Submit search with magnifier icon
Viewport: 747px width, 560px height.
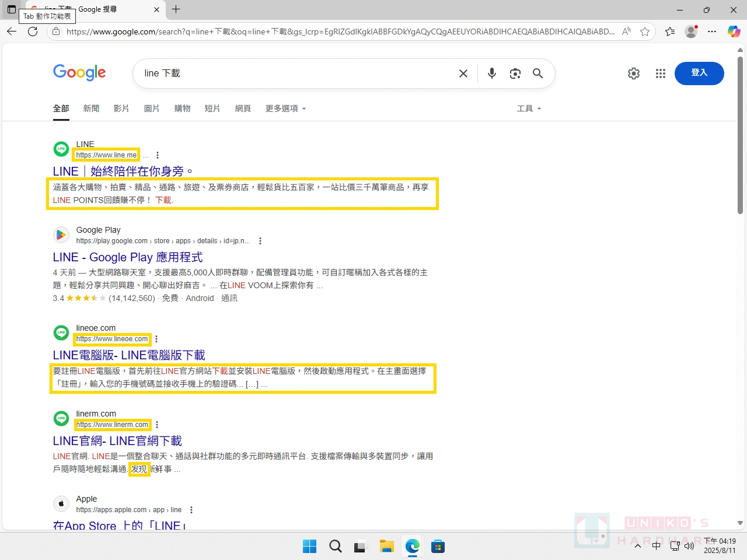pos(537,73)
